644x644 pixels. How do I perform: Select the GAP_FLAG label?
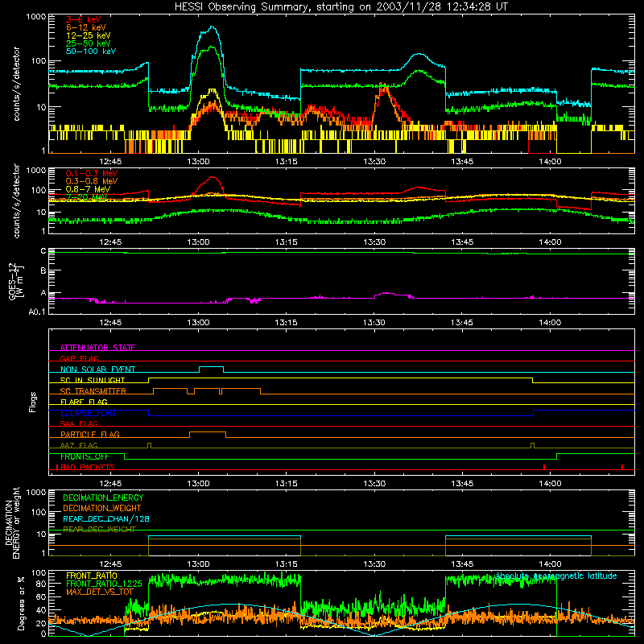pyautogui.click(x=79, y=358)
